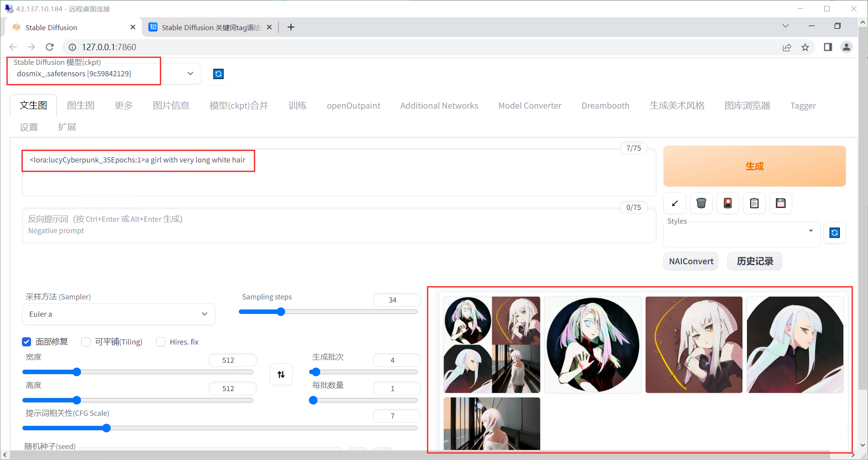Save current prompt as style
The image size is (868, 460).
point(780,203)
